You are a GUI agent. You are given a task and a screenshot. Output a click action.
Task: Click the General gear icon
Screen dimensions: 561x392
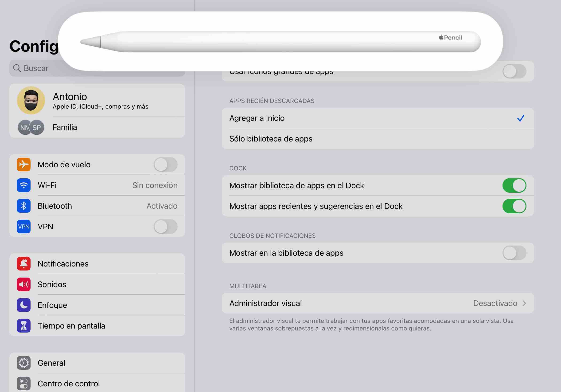pos(24,363)
